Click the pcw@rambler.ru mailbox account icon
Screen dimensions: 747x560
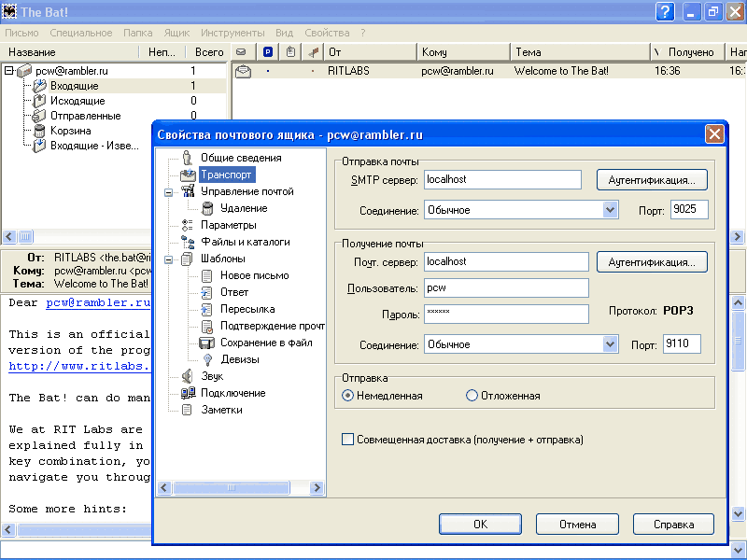click(x=24, y=71)
